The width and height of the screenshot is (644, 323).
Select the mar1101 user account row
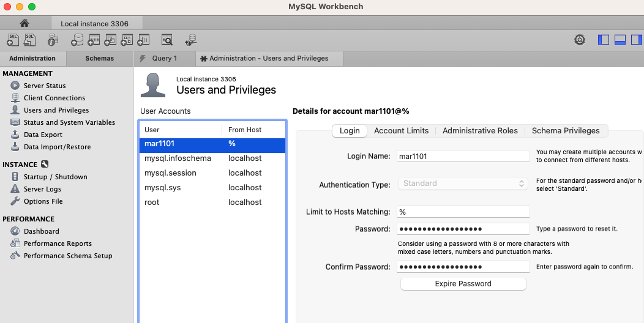(x=212, y=144)
